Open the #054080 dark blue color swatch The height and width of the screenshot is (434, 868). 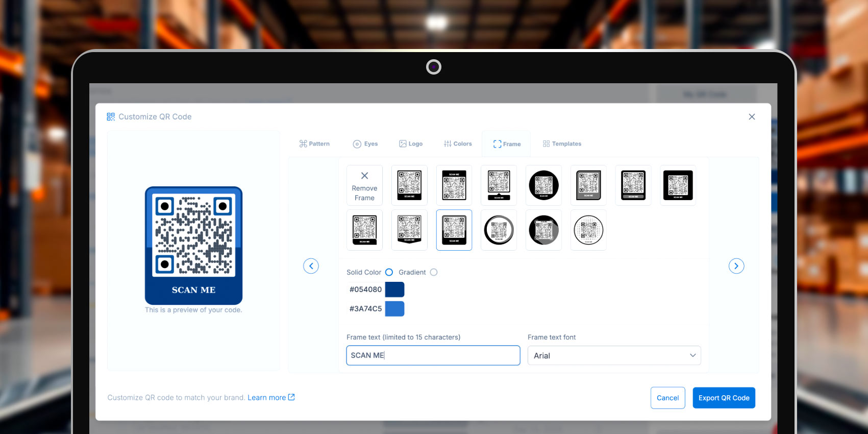tap(394, 290)
